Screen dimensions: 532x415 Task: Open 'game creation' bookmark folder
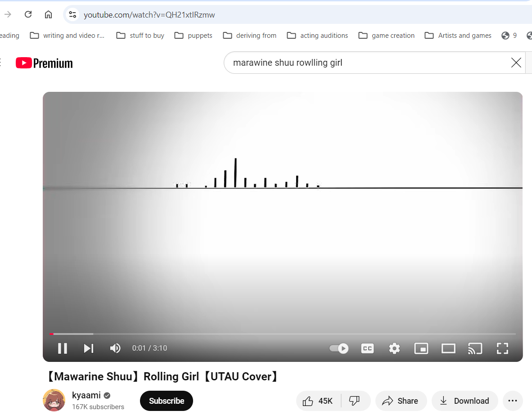click(x=387, y=36)
